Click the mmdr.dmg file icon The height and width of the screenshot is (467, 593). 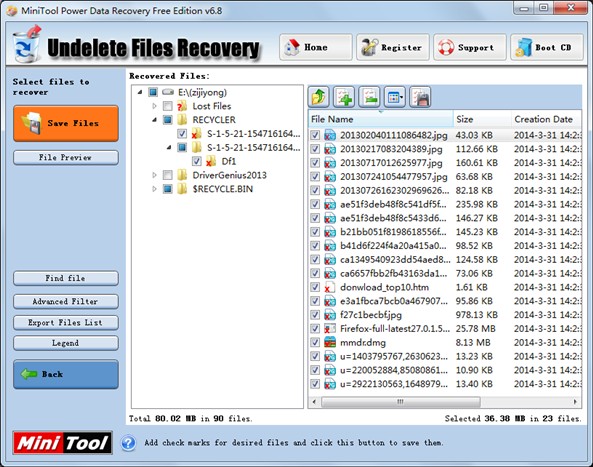(x=330, y=343)
